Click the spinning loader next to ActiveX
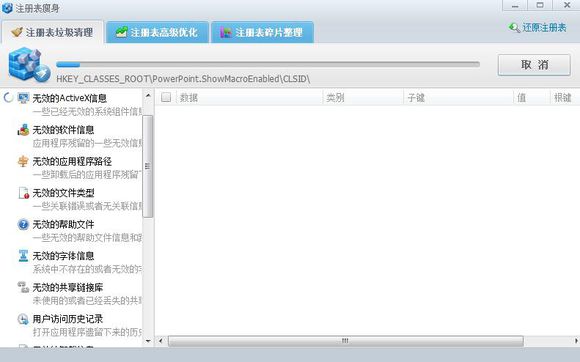Image resolution: width=580 pixels, height=362 pixels. (x=8, y=98)
